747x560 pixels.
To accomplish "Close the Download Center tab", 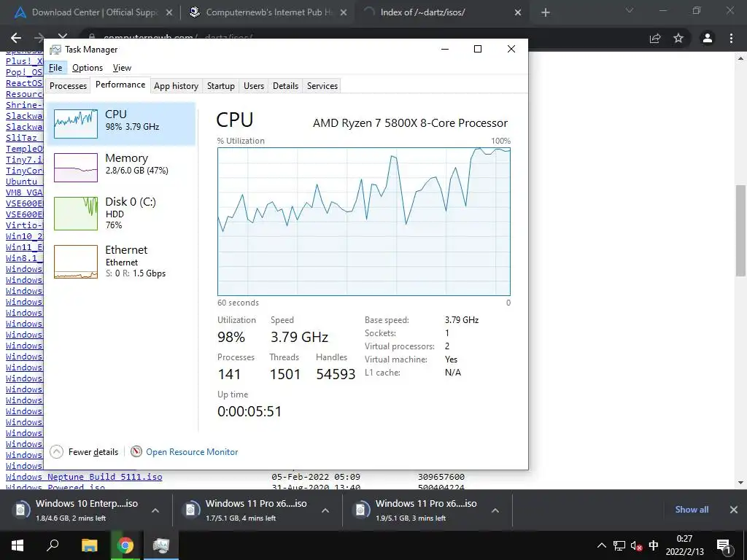I will 169,13.
